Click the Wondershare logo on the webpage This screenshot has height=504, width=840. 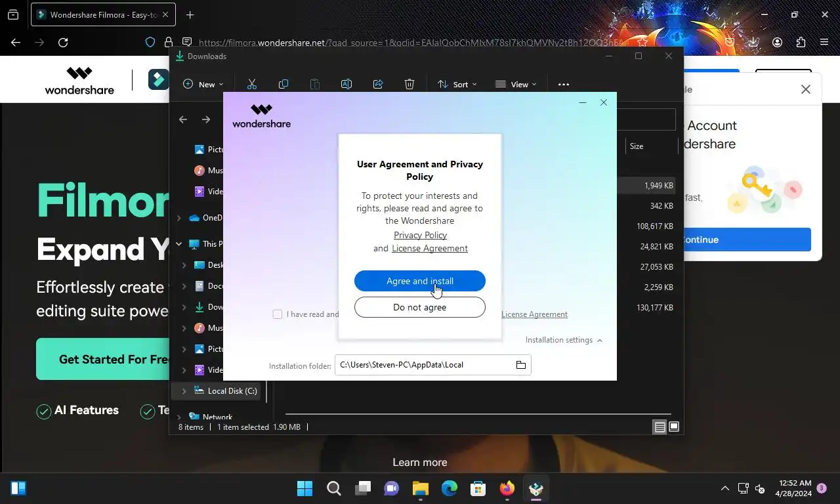(x=79, y=80)
